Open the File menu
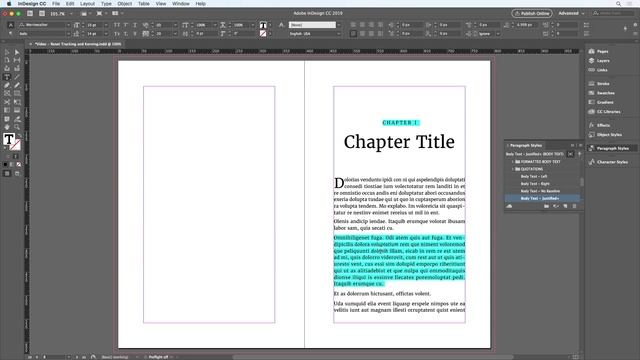Viewport: 640px width, 360px height. [56, 4]
